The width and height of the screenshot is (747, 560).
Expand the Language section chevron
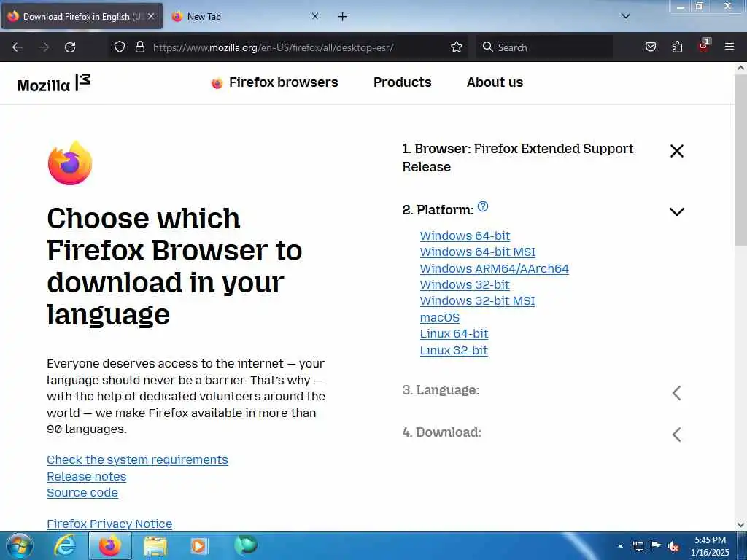pyautogui.click(x=676, y=393)
